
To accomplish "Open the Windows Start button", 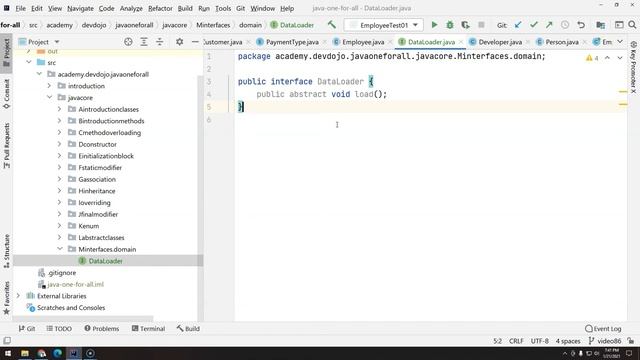I will click(x=8, y=353).
